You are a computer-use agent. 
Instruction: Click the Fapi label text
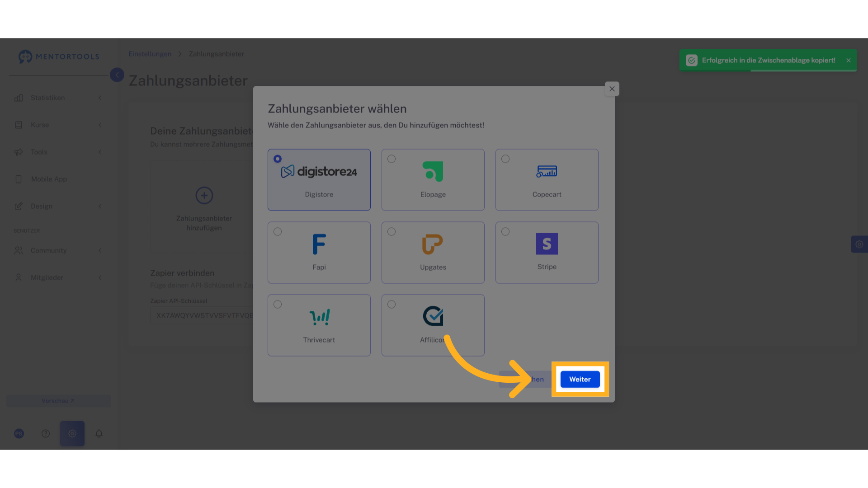(319, 267)
